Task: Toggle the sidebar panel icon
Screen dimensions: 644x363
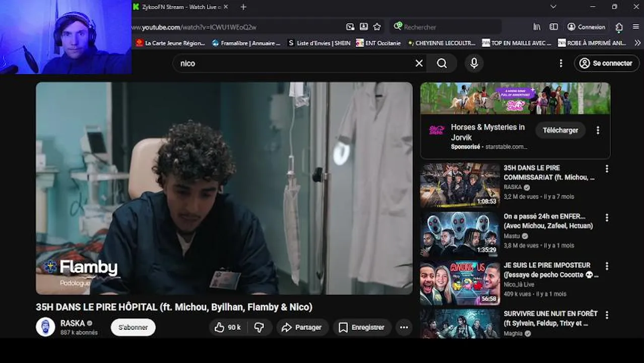Action: pos(553,27)
